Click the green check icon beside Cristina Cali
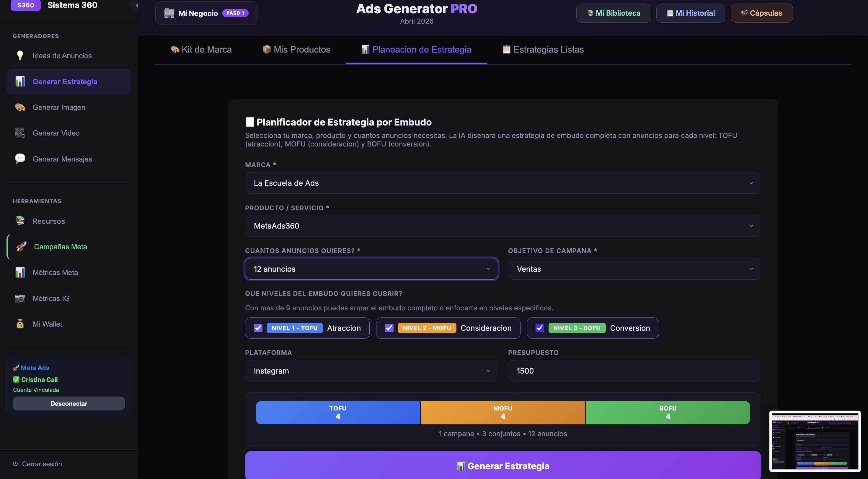The height and width of the screenshot is (479, 868). point(16,379)
